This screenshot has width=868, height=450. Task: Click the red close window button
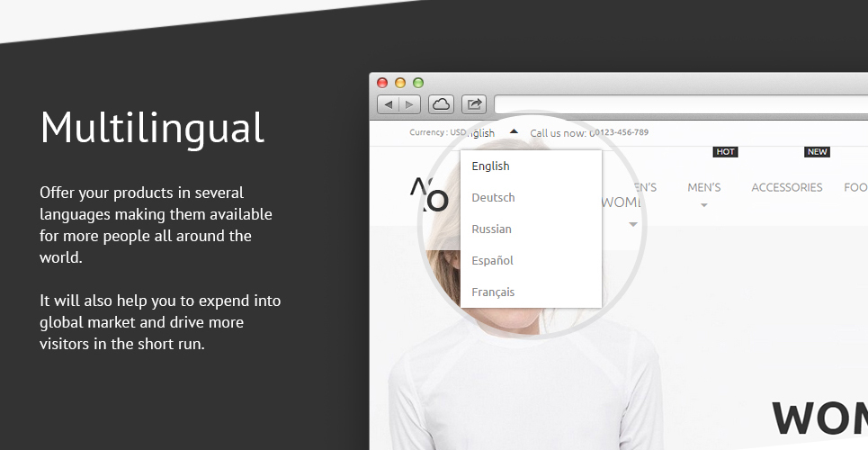(382, 83)
